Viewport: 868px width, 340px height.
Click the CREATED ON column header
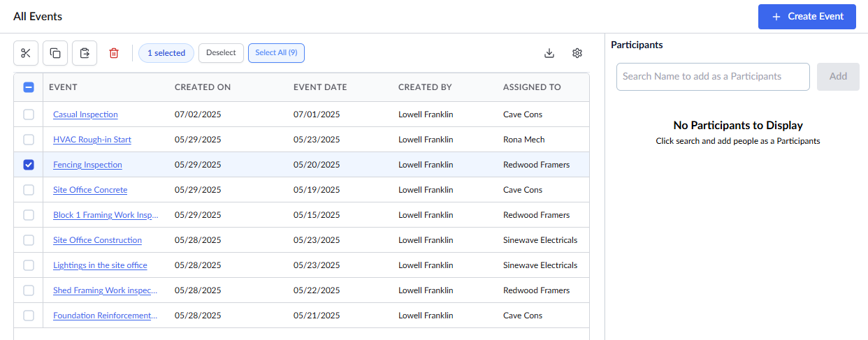[x=203, y=87]
